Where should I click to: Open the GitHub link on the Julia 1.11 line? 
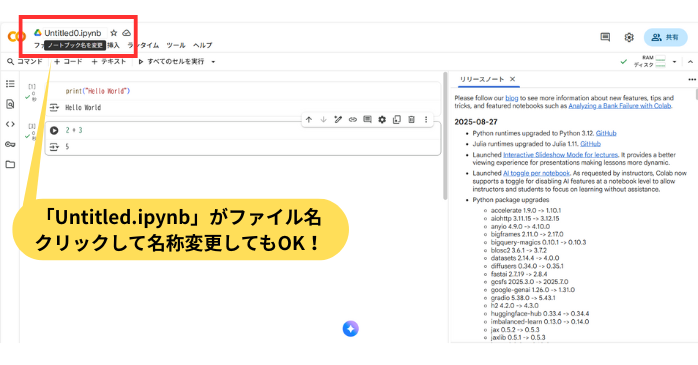(x=591, y=144)
